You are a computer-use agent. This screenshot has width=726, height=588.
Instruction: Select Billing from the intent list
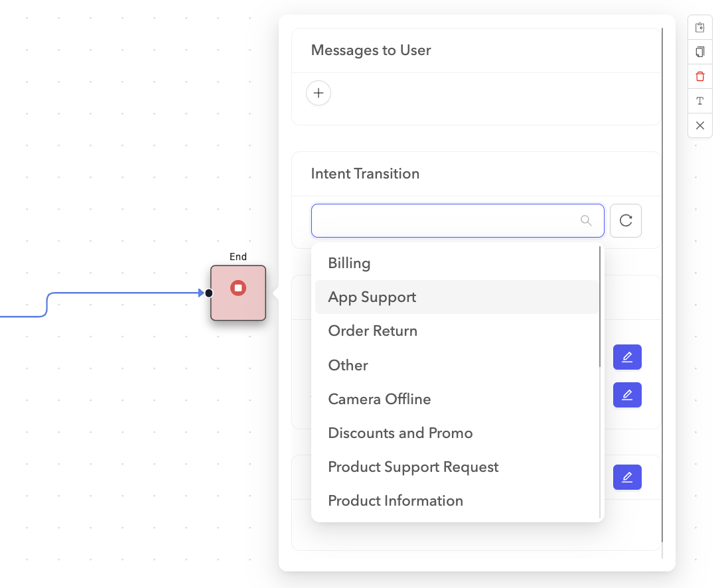[349, 263]
